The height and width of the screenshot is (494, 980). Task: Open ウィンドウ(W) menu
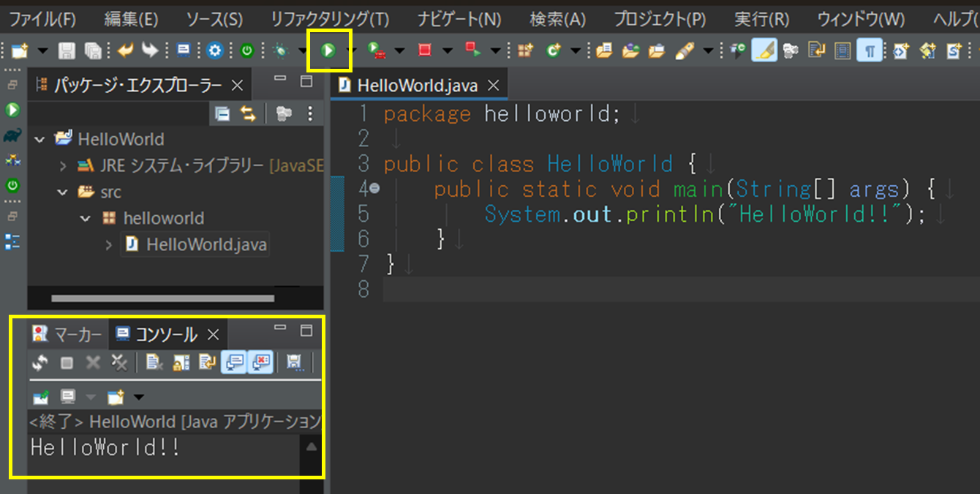point(861,18)
